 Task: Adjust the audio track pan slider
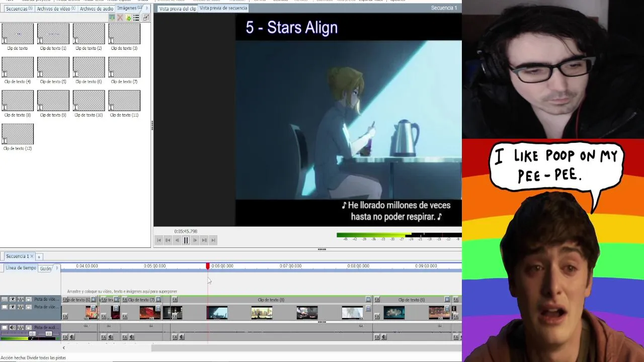point(49,333)
